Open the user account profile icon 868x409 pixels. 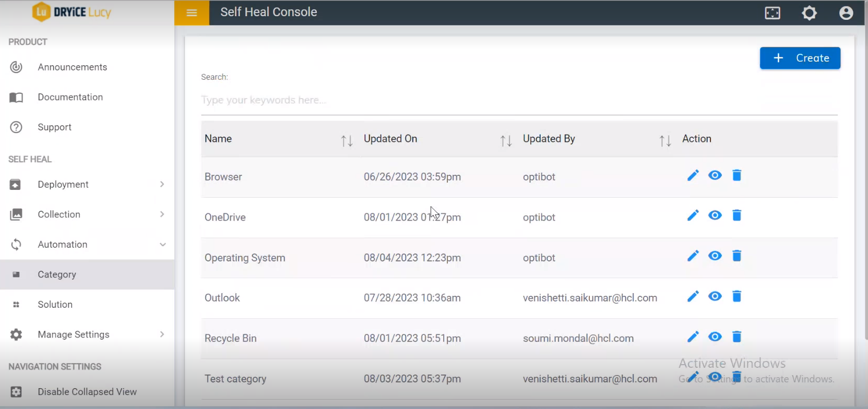pos(846,13)
